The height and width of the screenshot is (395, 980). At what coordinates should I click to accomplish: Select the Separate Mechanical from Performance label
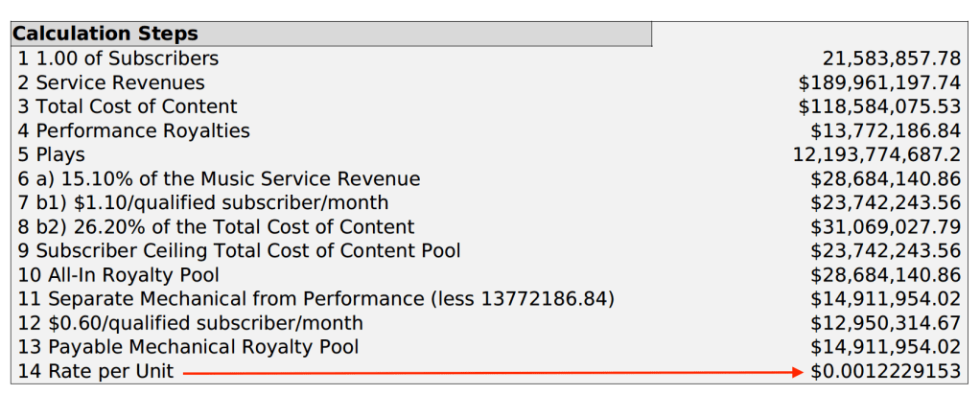click(315, 299)
